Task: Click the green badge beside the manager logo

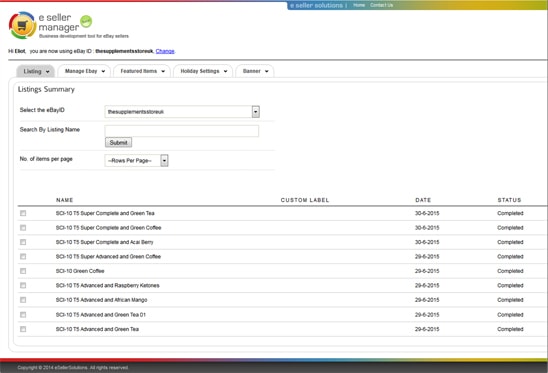Action: pos(86,21)
